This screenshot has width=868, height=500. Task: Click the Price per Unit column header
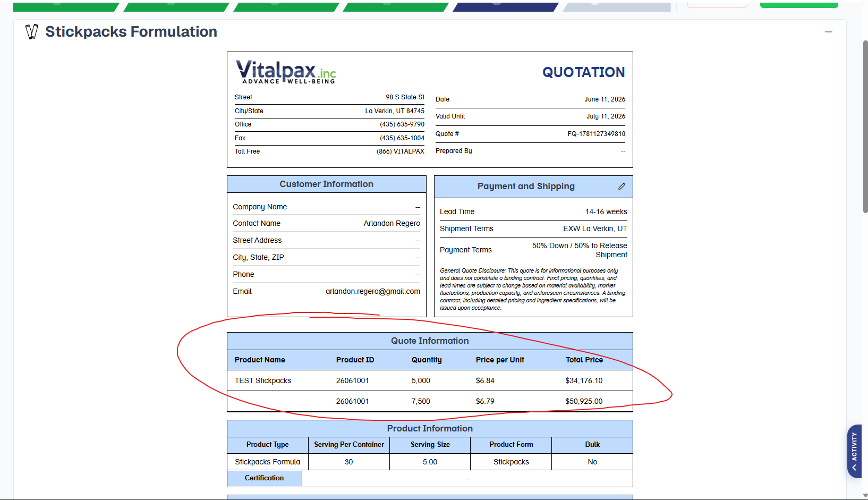click(x=500, y=360)
